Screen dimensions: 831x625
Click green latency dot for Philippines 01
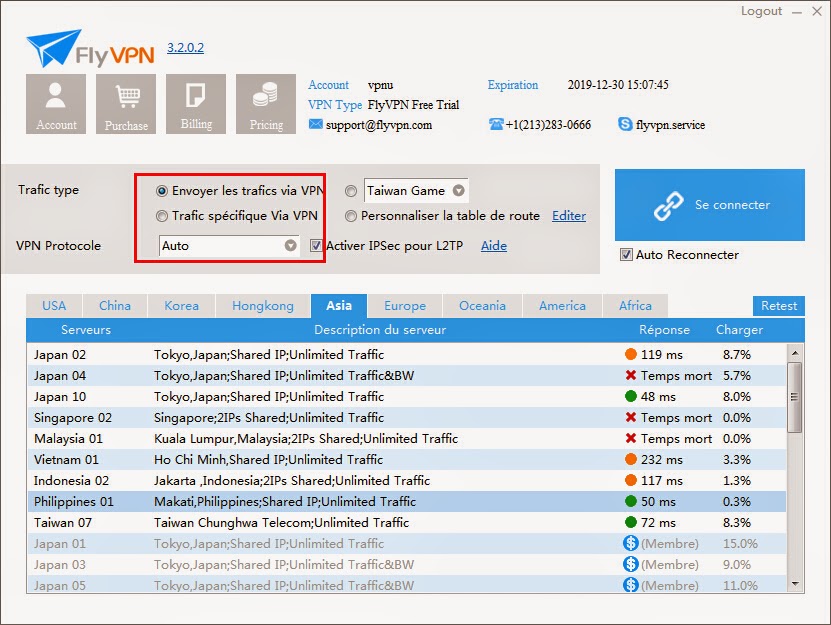[x=631, y=501]
